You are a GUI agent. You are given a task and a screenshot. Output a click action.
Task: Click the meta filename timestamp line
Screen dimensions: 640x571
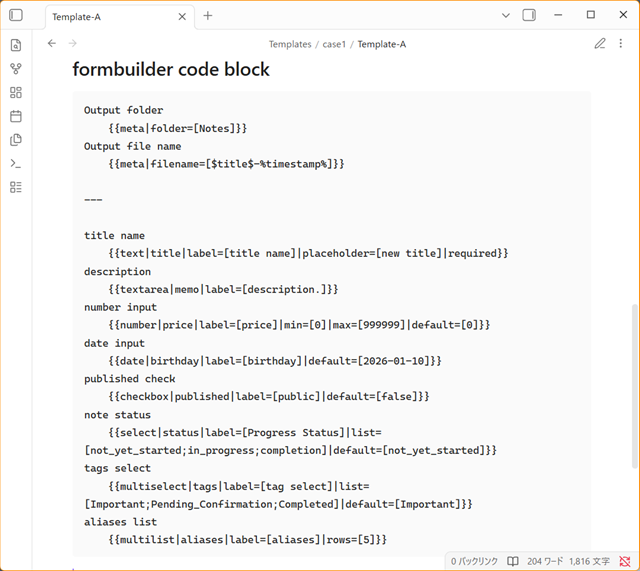point(227,164)
